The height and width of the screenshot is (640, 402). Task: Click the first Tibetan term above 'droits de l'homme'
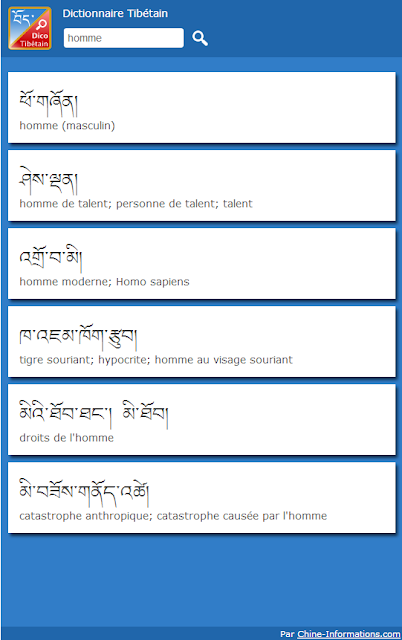click(x=65, y=413)
